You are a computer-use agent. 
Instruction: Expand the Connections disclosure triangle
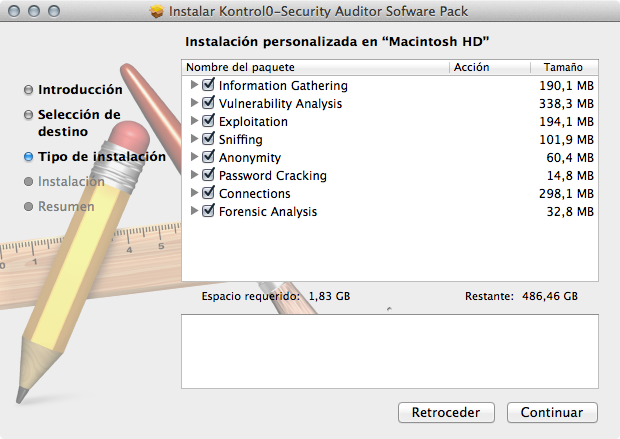[194, 193]
